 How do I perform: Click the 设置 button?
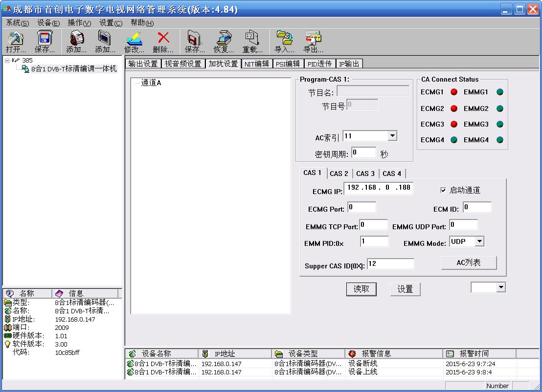pos(405,289)
